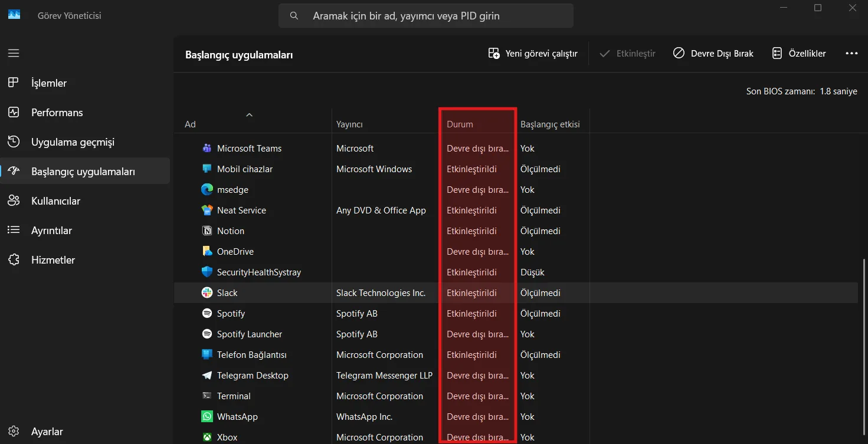
Task: Click the OneDrive app icon
Action: (x=207, y=252)
